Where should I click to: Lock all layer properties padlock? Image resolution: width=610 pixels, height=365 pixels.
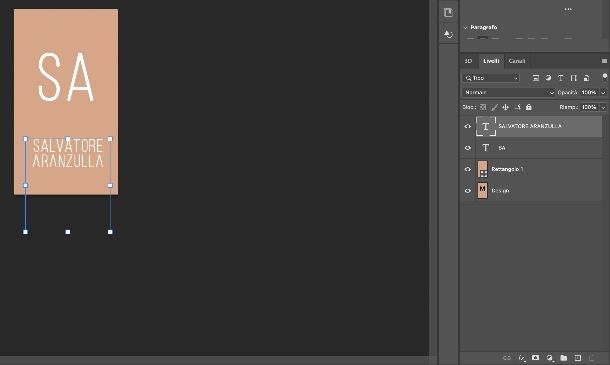[x=528, y=107]
